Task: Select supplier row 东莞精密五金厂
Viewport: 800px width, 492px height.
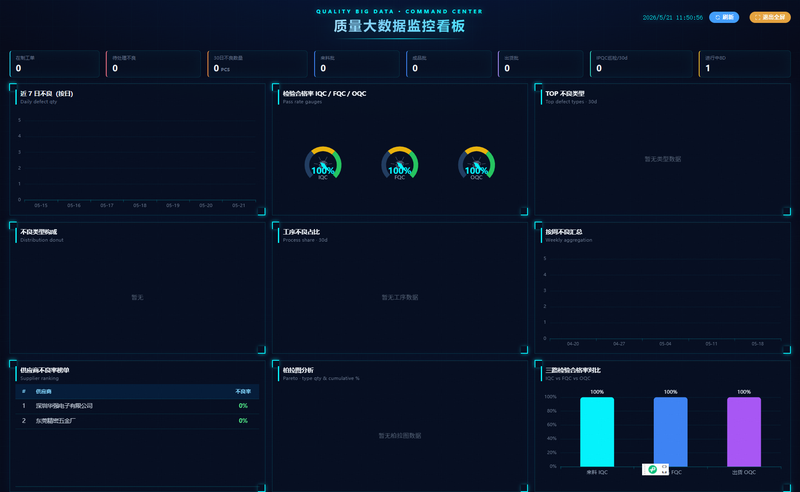Action: click(x=137, y=421)
